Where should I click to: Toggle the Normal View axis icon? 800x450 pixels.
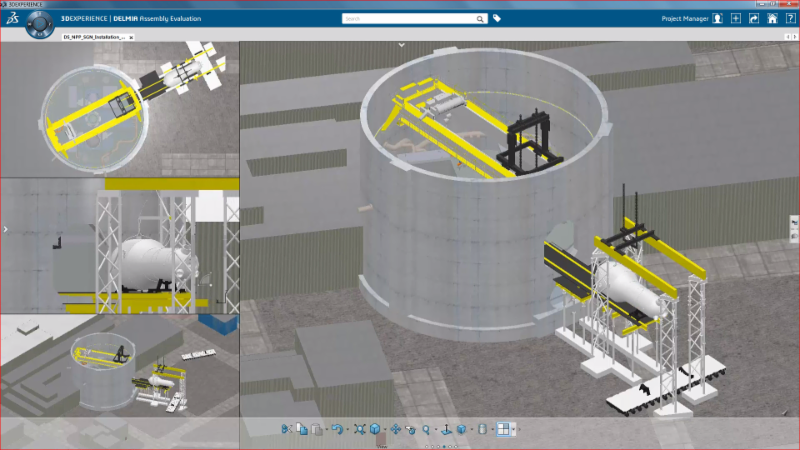pos(446,429)
